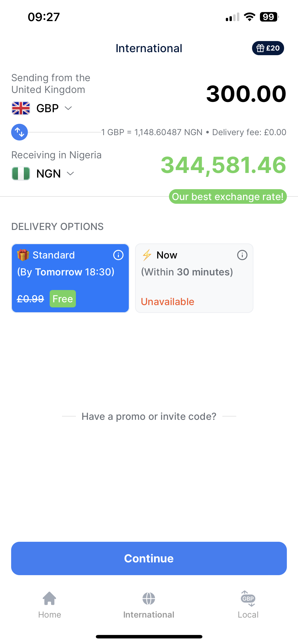
Task: Edit the 300.00 send amount
Action: pos(246,94)
